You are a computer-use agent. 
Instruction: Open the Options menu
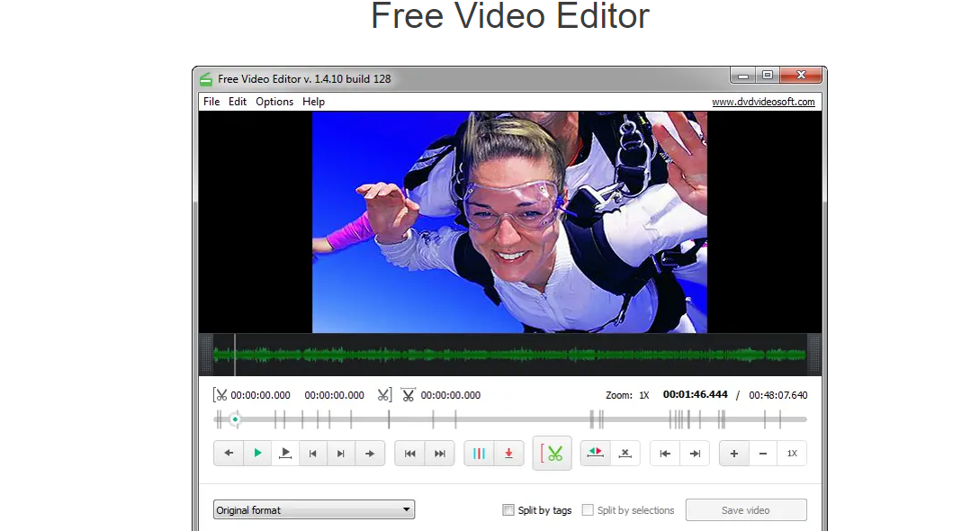click(x=274, y=102)
